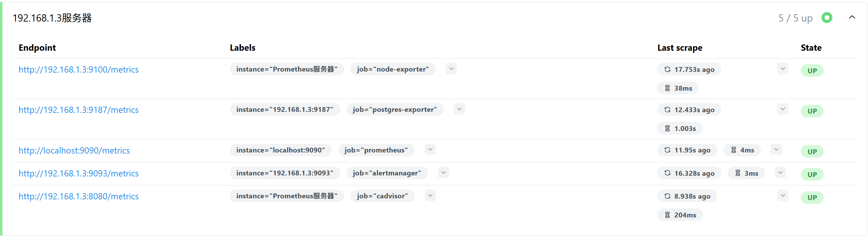Collapse the 192.168.1.3服务器 target group
868x240 pixels.
point(852,17)
